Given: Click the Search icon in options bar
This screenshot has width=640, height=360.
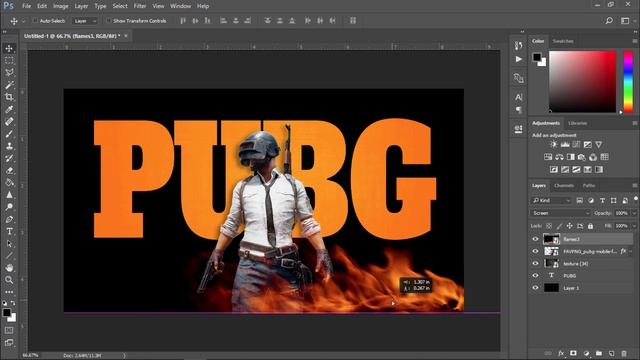Looking at the screenshot, I should [x=609, y=20].
